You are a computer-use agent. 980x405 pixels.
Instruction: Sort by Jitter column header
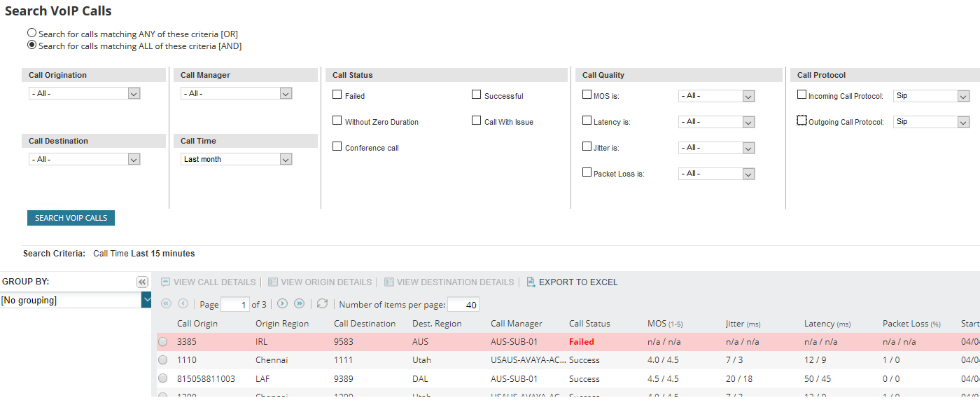pyautogui.click(x=743, y=324)
